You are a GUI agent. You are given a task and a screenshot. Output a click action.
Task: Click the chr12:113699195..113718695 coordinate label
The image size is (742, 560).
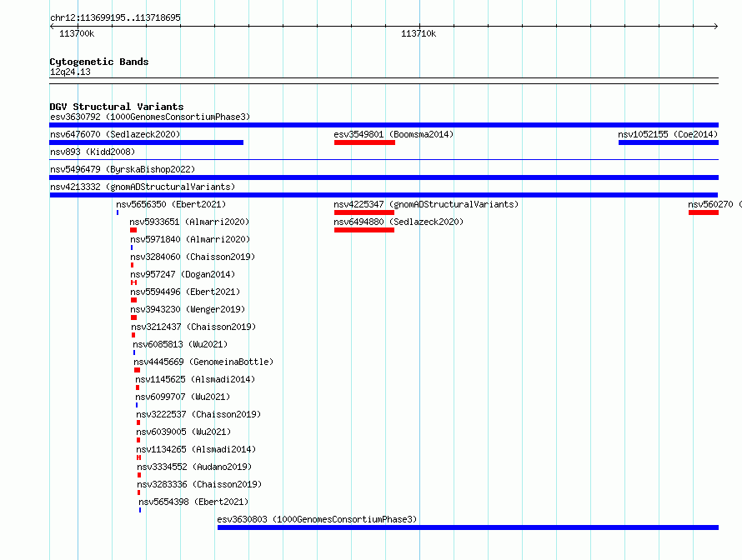[x=115, y=17]
